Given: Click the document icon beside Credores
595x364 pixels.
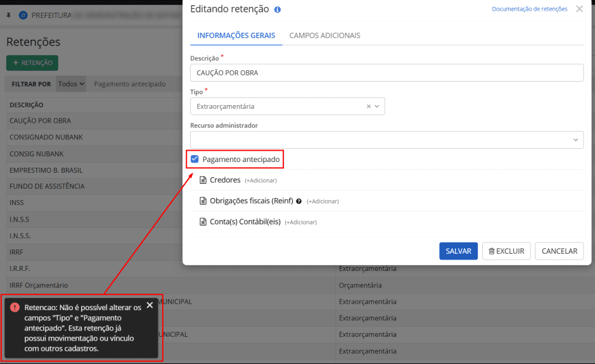Looking at the screenshot, I should click(203, 180).
